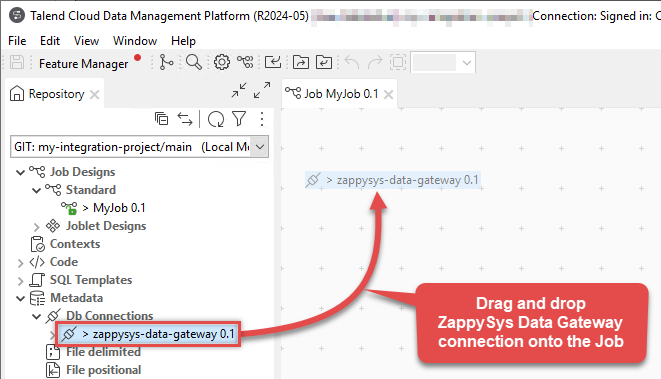
Task: Collapse the Standard jobs node
Action: (x=36, y=190)
